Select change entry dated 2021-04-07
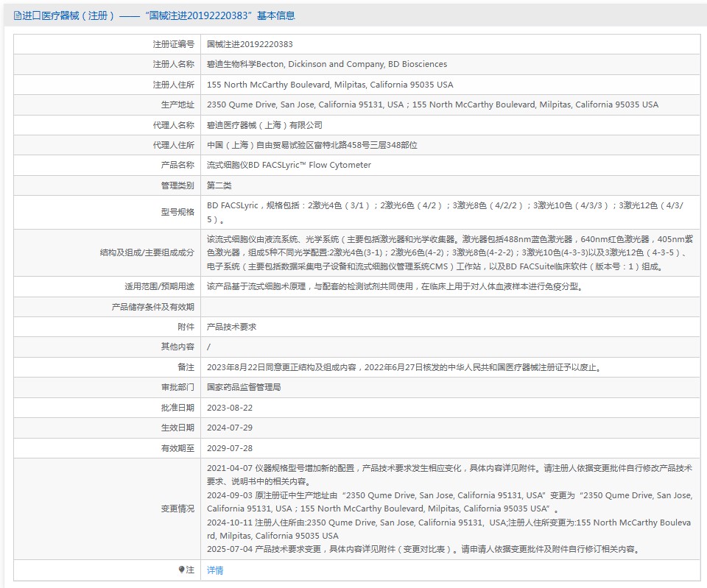 point(449,475)
